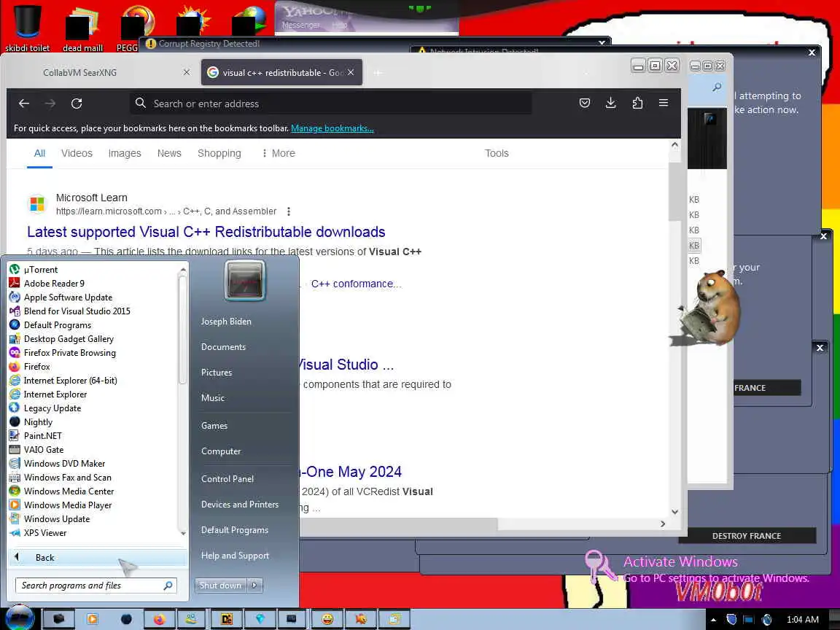The width and height of the screenshot is (840, 630).
Task: Switch to Shopping search results
Action: (x=219, y=154)
